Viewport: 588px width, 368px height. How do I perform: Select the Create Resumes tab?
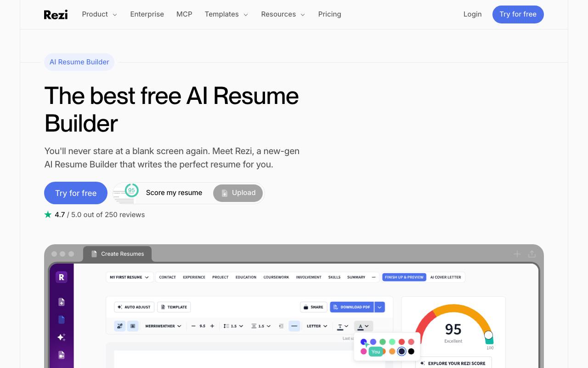[118, 254]
